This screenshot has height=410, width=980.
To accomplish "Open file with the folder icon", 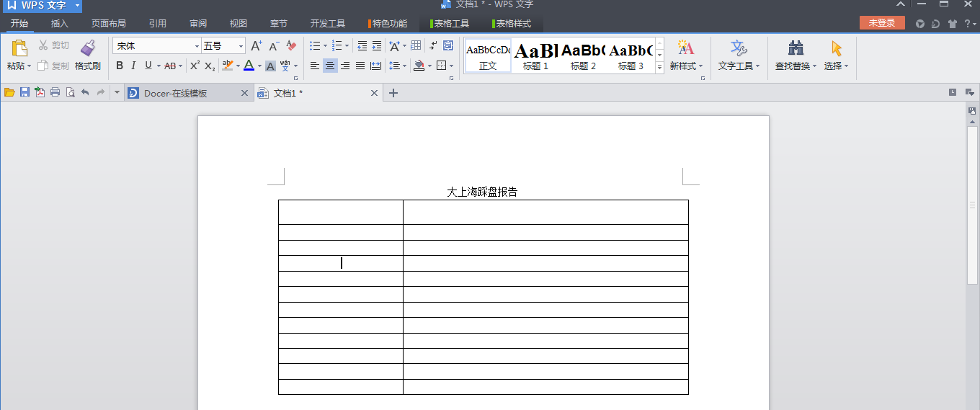I will pyautogui.click(x=9, y=92).
